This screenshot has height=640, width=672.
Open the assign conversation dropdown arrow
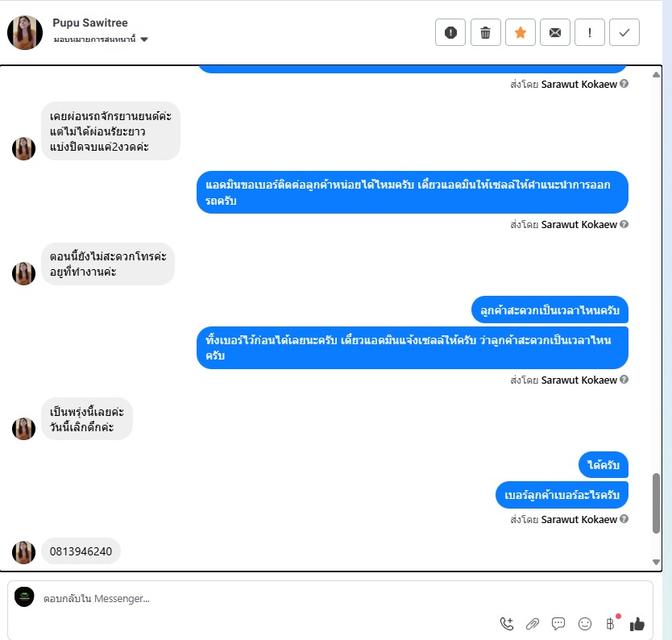click(x=144, y=39)
